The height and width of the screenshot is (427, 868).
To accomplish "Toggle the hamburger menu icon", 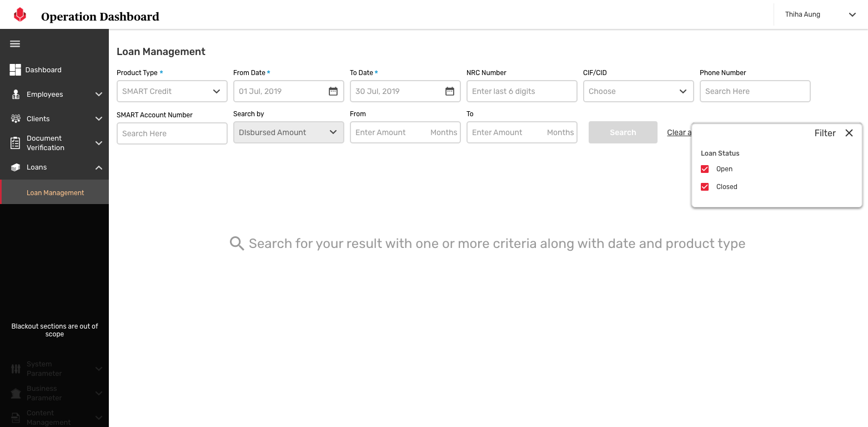I will pyautogui.click(x=15, y=44).
